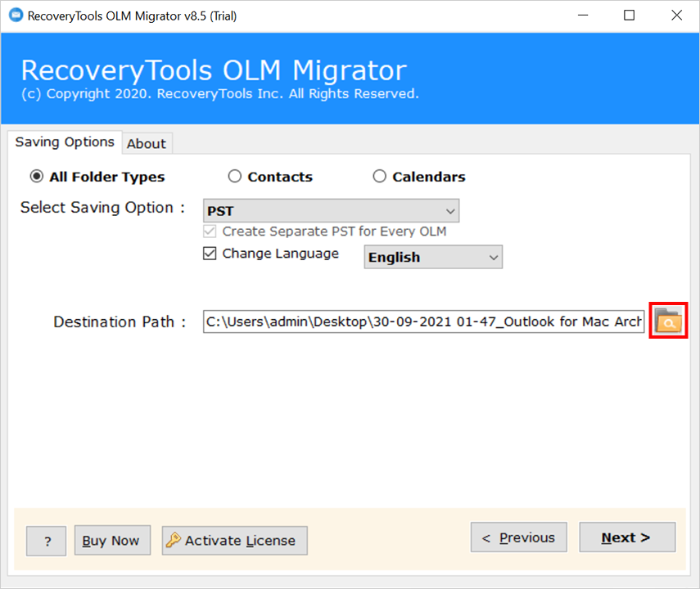Viewport: 700px width, 589px height.
Task: Expand the English language dropdown
Action: point(433,257)
